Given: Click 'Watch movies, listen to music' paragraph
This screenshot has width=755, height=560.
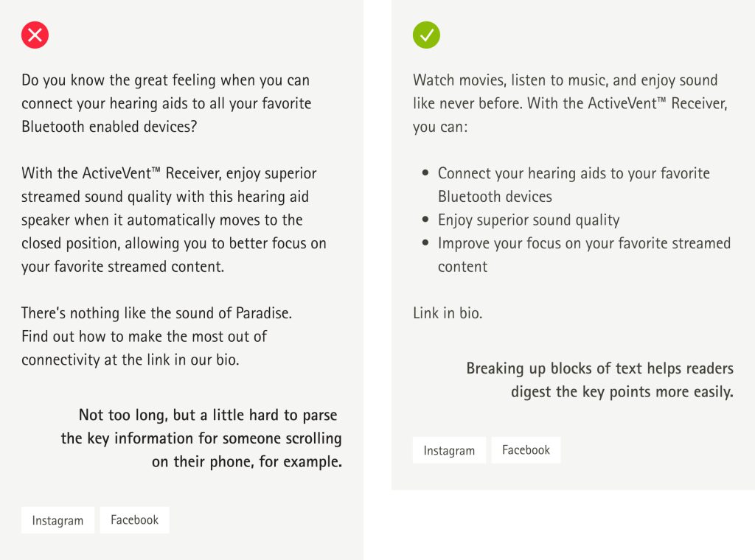Looking at the screenshot, I should [x=570, y=103].
